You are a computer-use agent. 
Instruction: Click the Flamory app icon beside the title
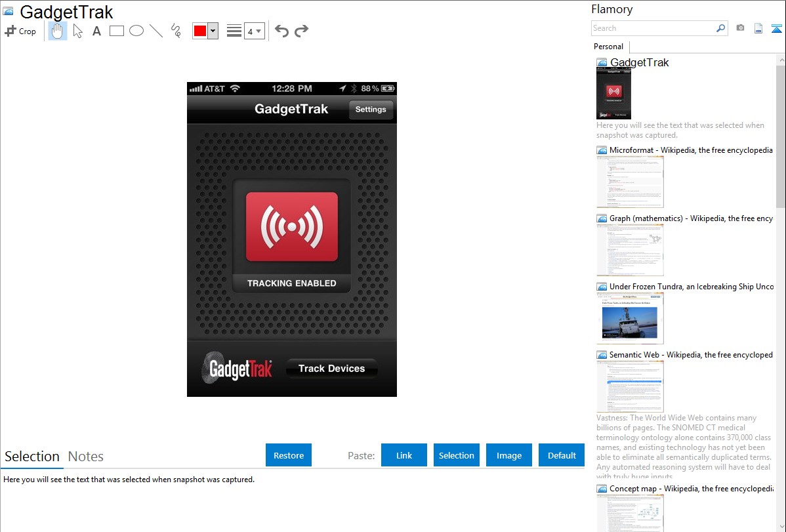coord(9,11)
